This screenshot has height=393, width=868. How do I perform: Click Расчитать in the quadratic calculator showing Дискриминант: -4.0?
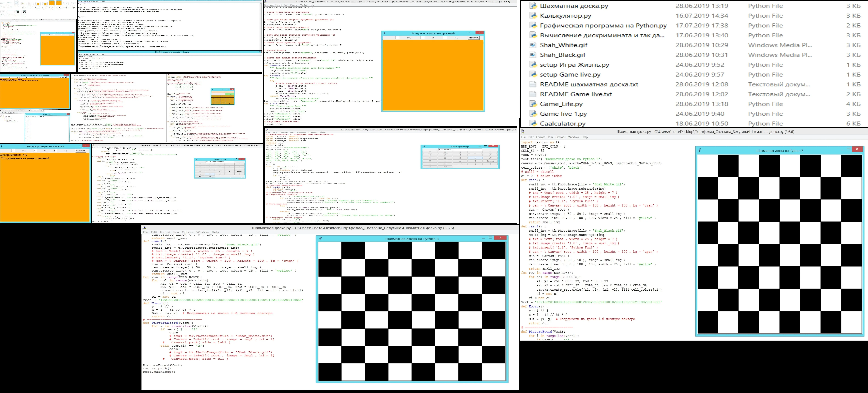tap(81, 151)
